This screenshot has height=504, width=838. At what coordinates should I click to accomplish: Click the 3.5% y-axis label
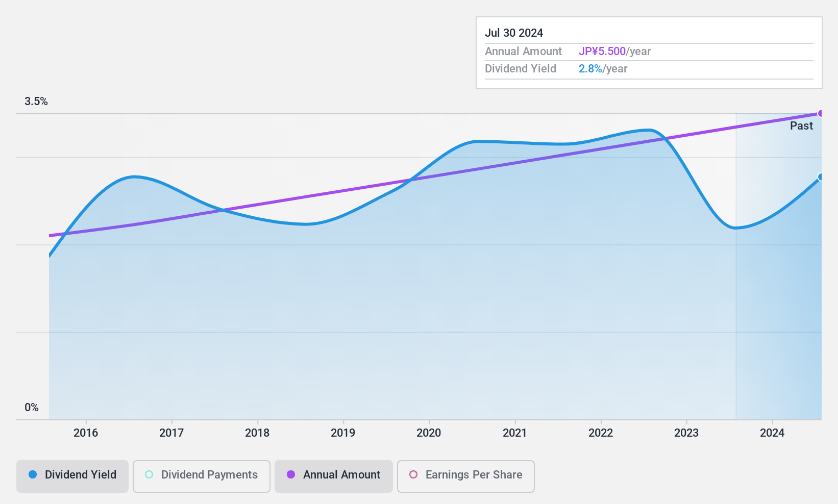36,102
